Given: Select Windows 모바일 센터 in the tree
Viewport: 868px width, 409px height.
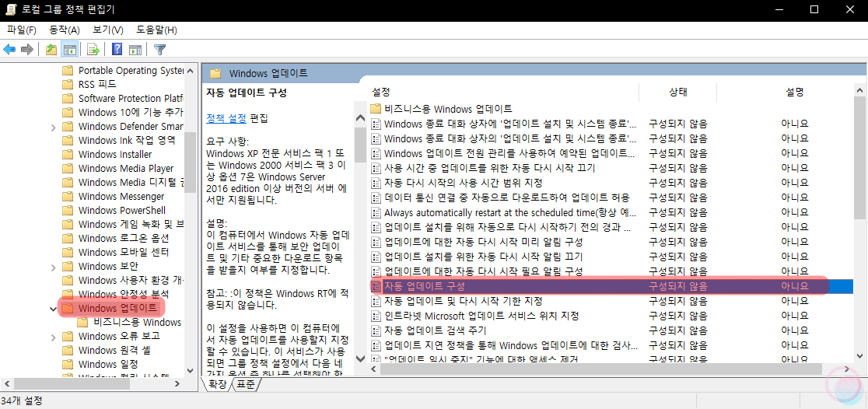Looking at the screenshot, I should tap(124, 253).
